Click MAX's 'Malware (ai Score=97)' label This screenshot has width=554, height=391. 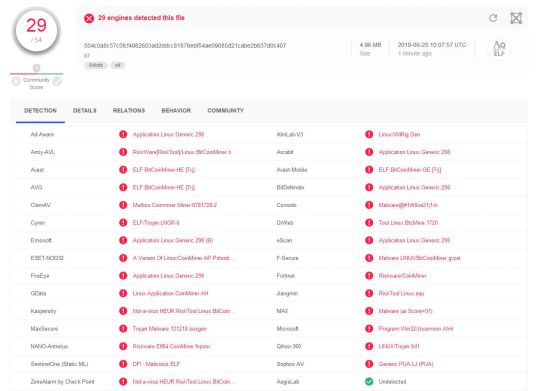coord(405,311)
